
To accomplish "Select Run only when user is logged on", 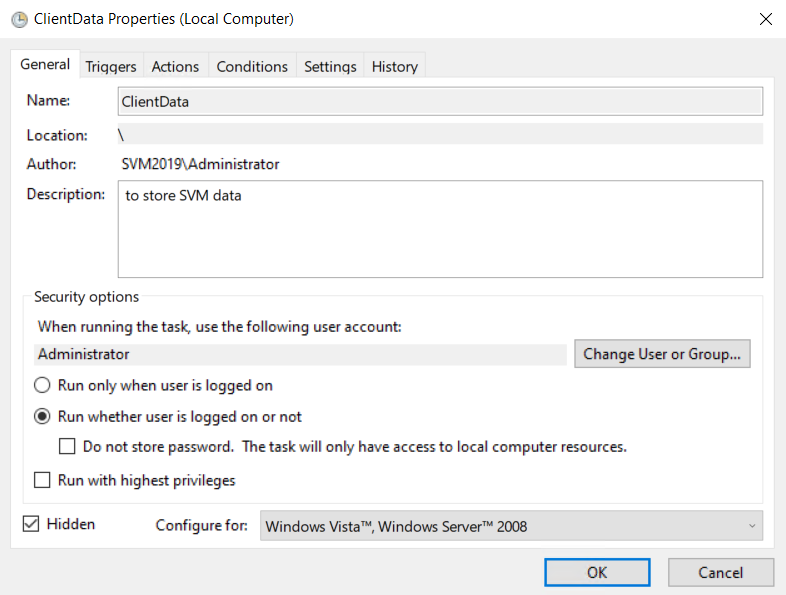I will (x=42, y=385).
